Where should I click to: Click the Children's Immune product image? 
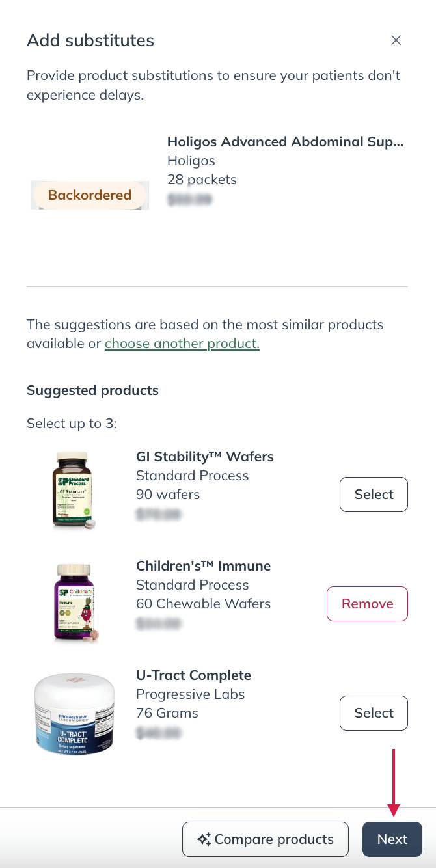pyautogui.click(x=74, y=599)
